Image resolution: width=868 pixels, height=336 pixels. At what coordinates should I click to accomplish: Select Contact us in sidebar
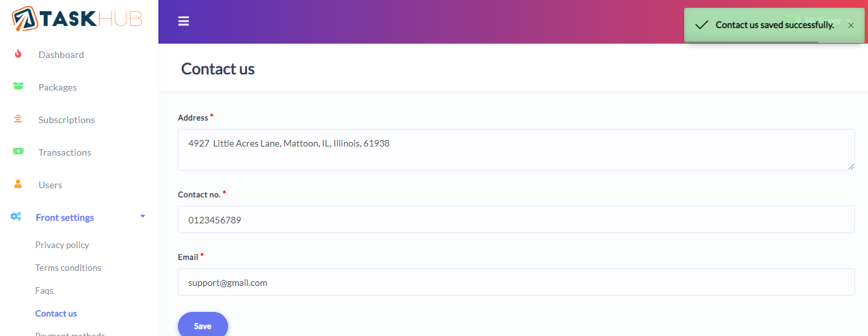click(56, 313)
